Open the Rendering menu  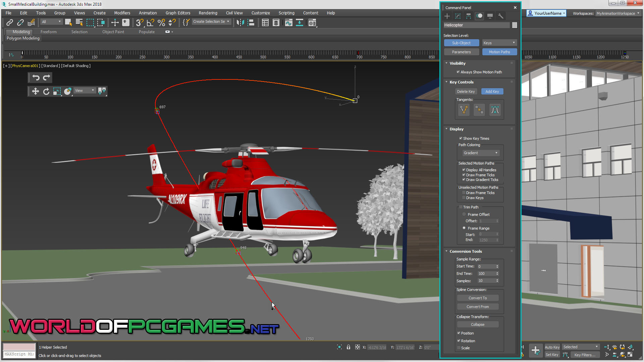207,12
